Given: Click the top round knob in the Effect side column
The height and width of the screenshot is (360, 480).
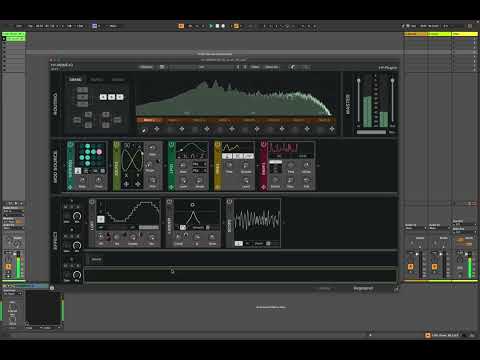Looking at the screenshot, I should tap(77, 216).
